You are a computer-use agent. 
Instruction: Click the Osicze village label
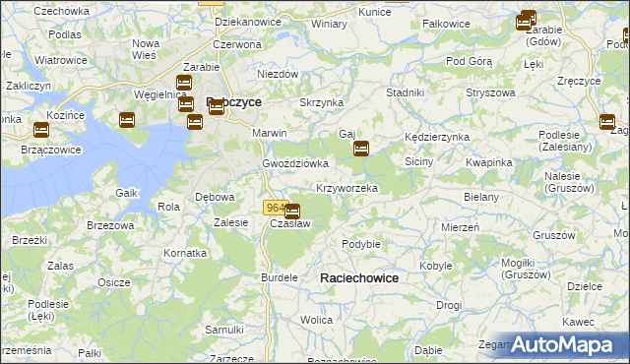click(114, 283)
